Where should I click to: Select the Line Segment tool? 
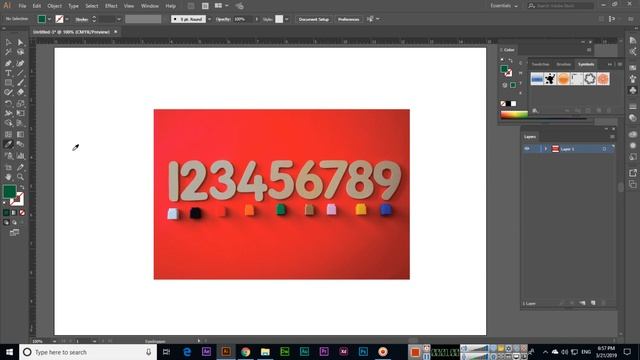(x=20, y=73)
